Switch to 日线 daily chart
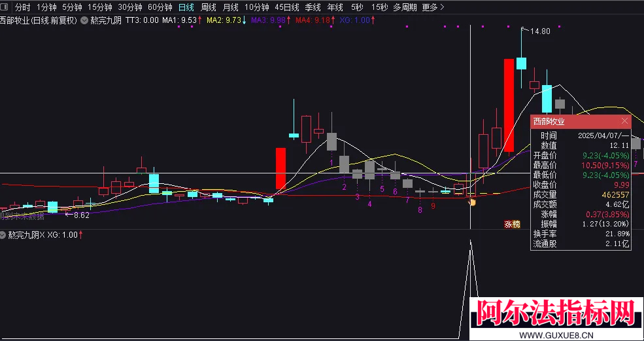The width and height of the screenshot is (644, 341). 186,7
